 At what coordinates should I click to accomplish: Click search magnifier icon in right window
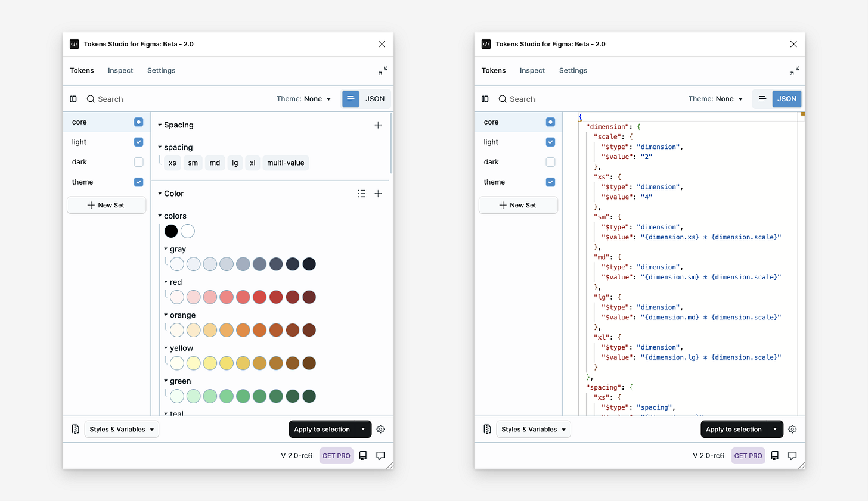[503, 99]
